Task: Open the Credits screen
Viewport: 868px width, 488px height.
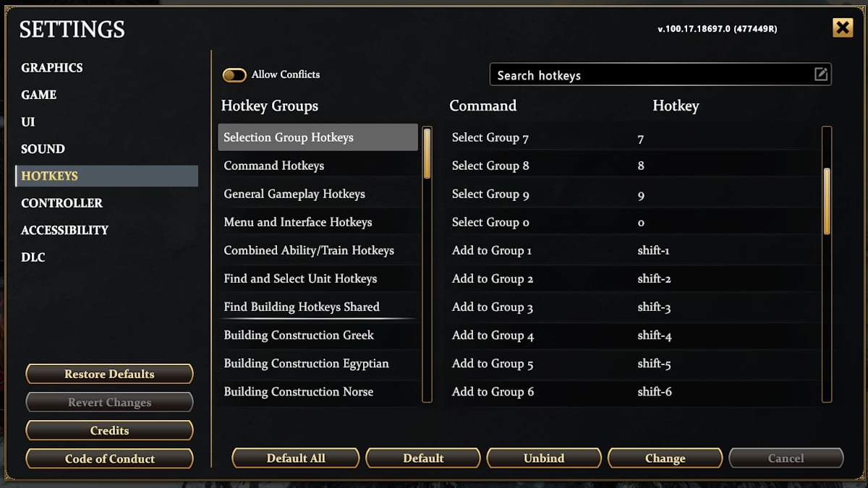Action: (x=109, y=430)
